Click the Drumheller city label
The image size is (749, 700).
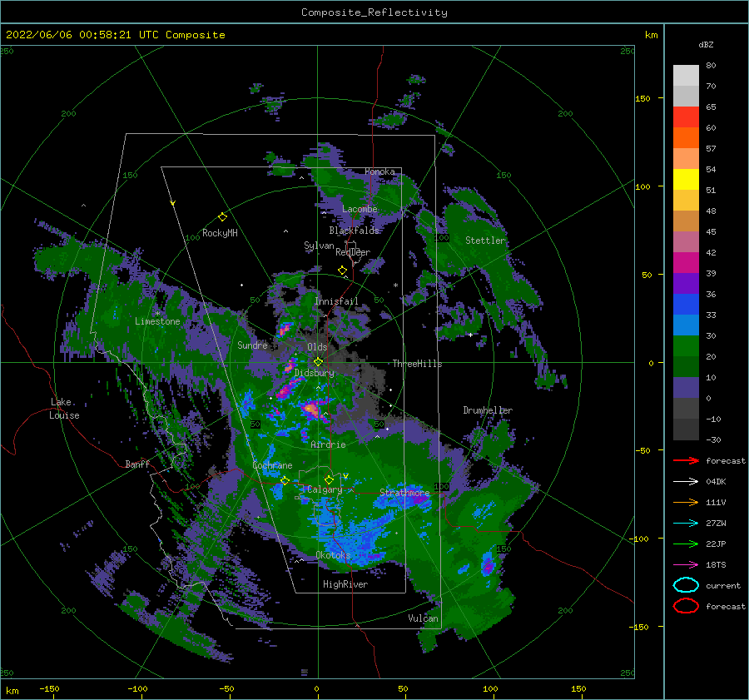tap(488, 410)
